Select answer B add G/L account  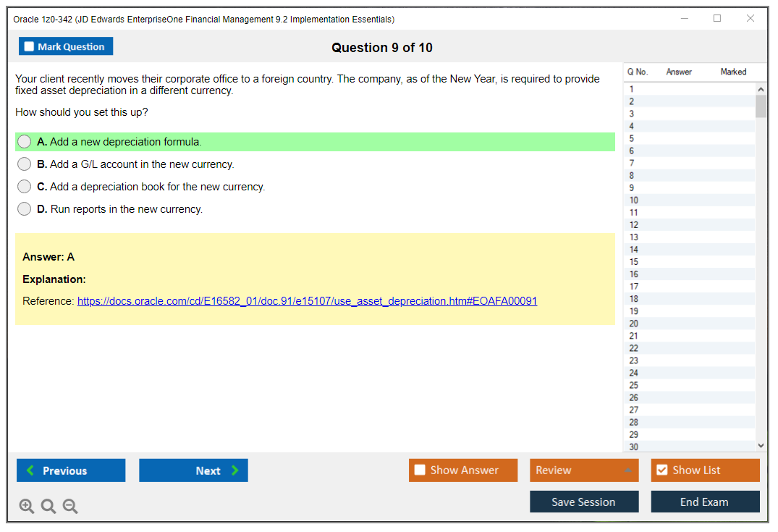coord(25,164)
